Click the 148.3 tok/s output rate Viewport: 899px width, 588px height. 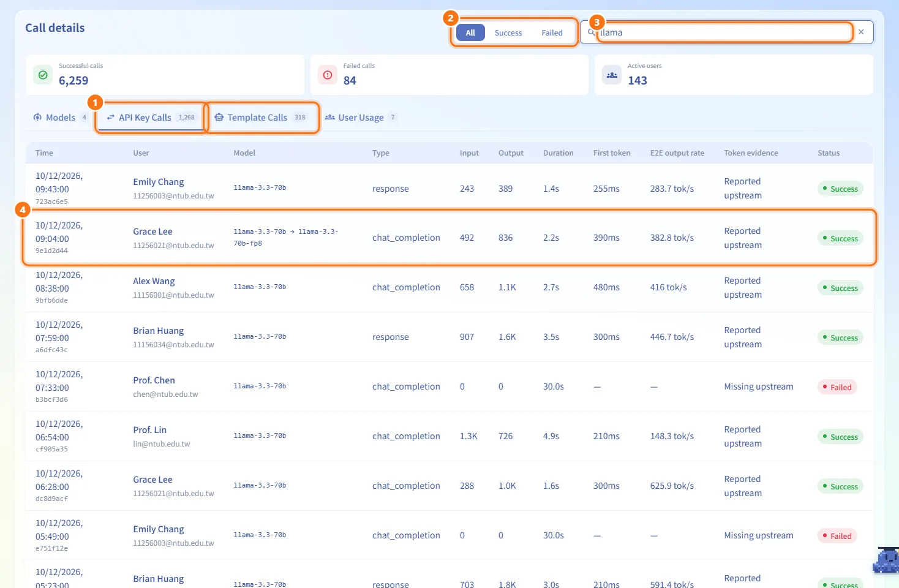click(x=672, y=436)
